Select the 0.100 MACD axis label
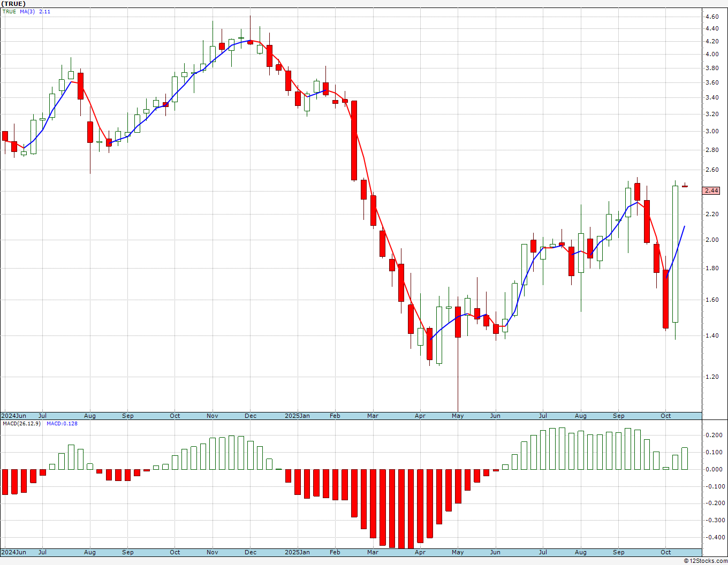Screen dimensions: 728x565 [714, 452]
